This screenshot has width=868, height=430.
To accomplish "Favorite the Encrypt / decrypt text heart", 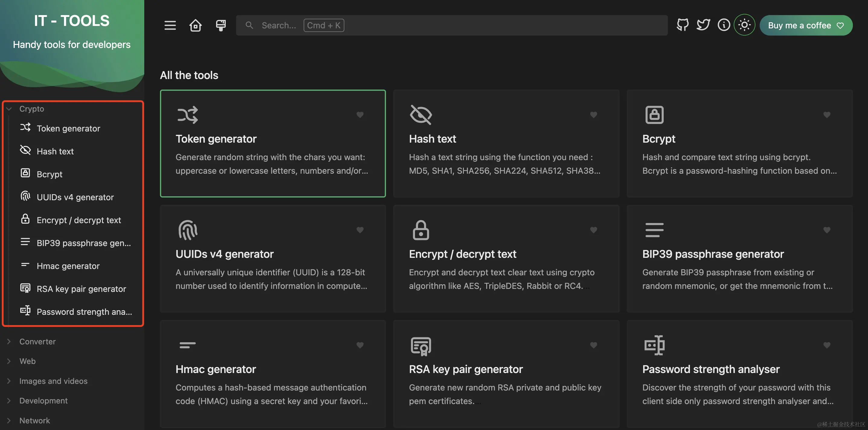I will coord(593,230).
